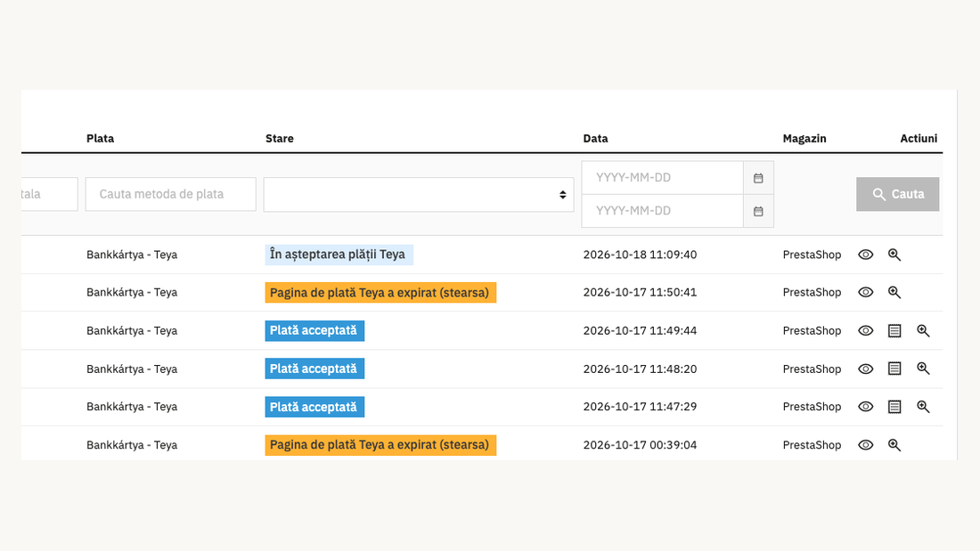Focus the partially visible filter field ending in 'tala'
Screen dimensions: 980x551
point(49,194)
